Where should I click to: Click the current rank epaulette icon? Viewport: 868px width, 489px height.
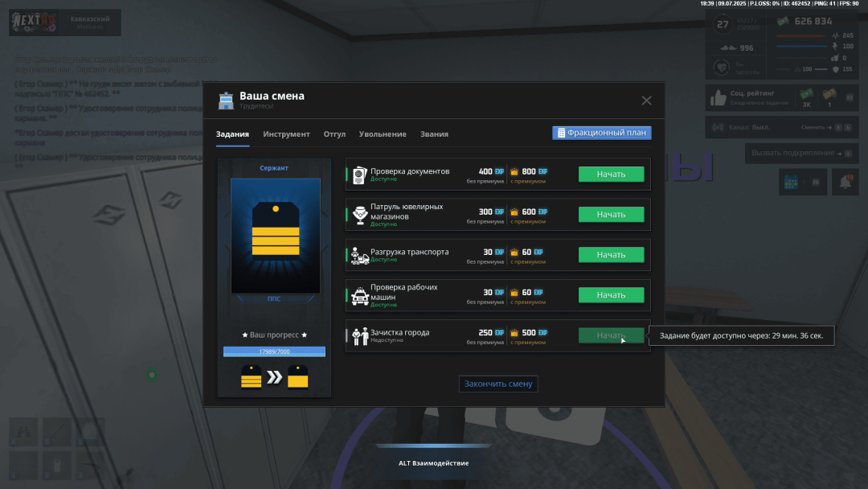point(252,377)
